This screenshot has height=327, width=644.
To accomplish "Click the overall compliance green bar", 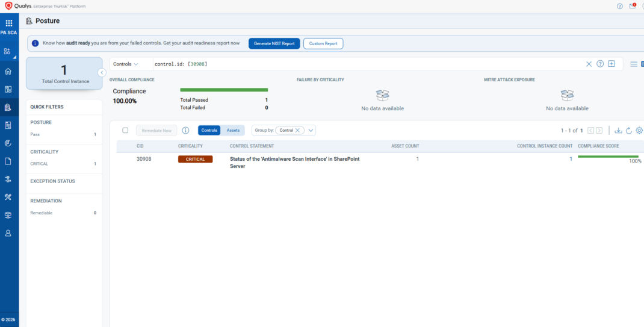I will click(x=224, y=90).
